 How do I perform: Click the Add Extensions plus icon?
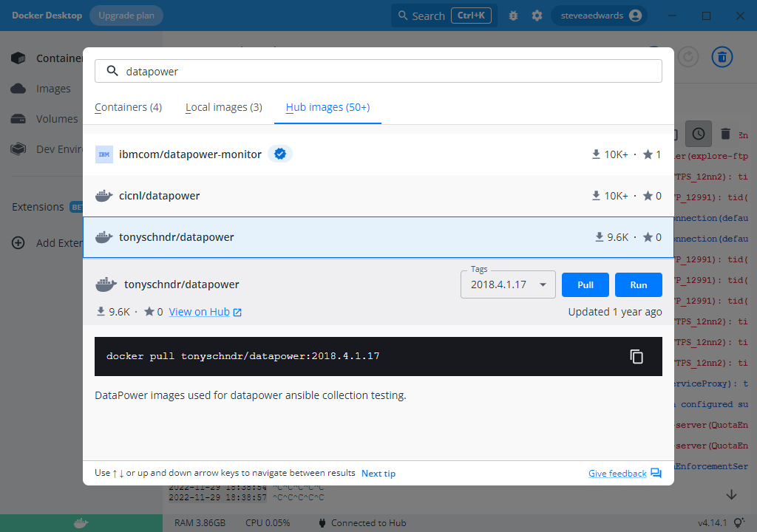pos(18,242)
